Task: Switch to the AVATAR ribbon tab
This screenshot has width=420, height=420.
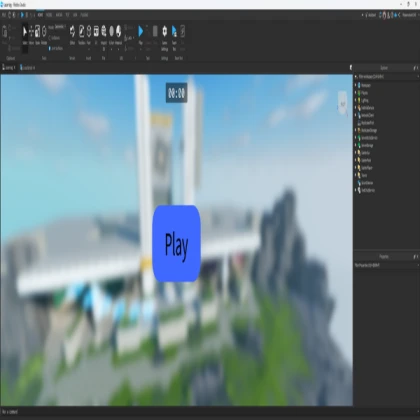Action: pyautogui.click(x=59, y=15)
